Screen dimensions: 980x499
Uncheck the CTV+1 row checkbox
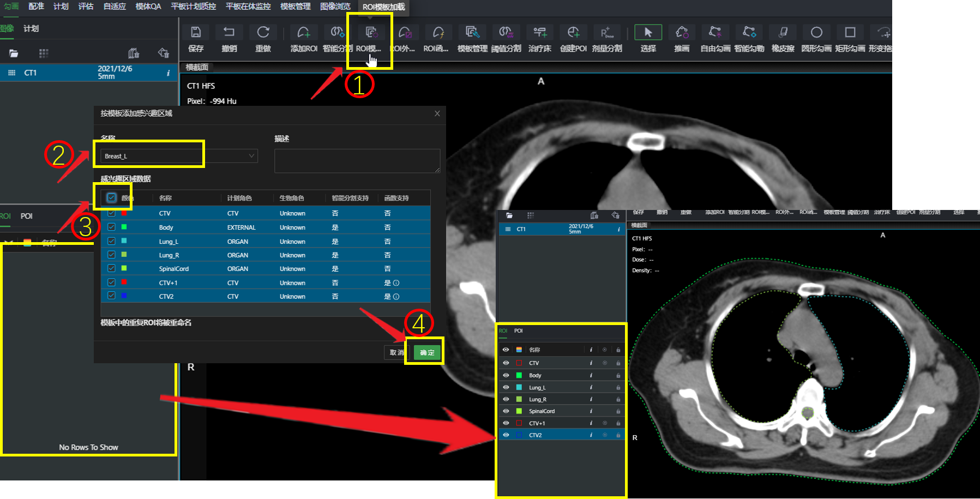(111, 282)
